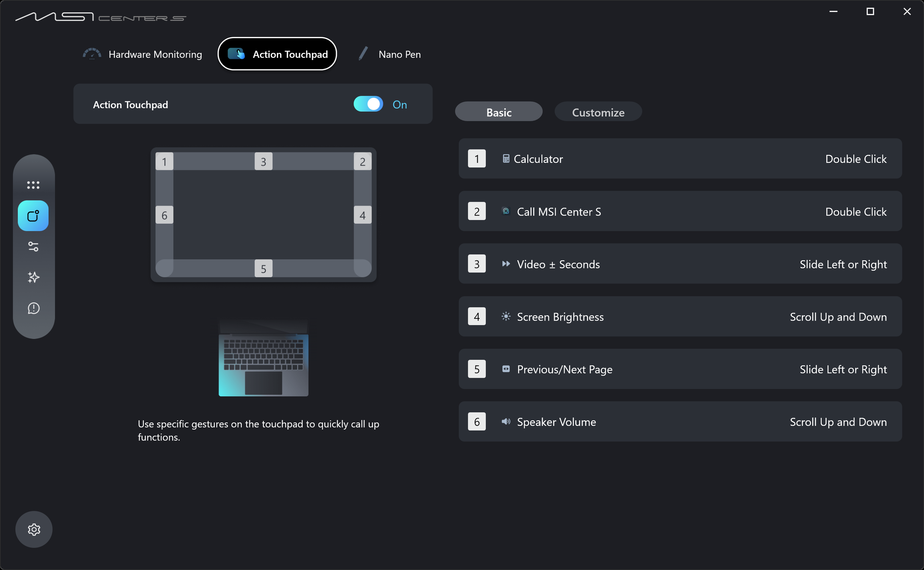Click the laptop touchpad illustration

pyautogui.click(x=263, y=358)
